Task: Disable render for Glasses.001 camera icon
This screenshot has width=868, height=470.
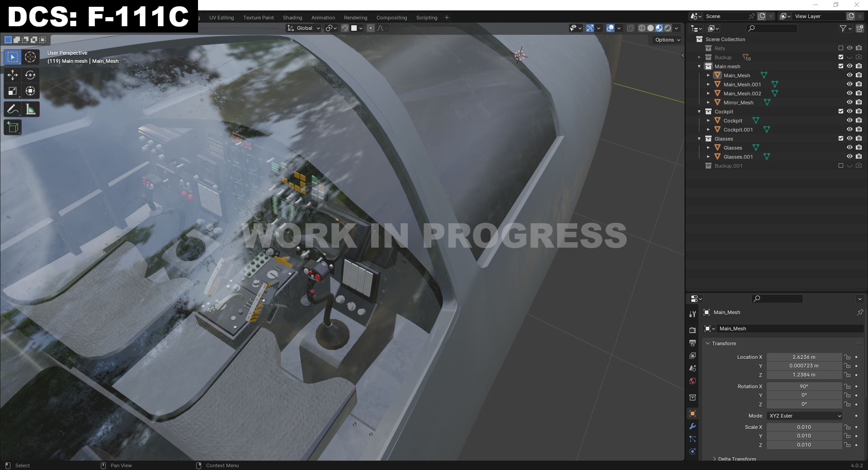Action: tap(859, 156)
